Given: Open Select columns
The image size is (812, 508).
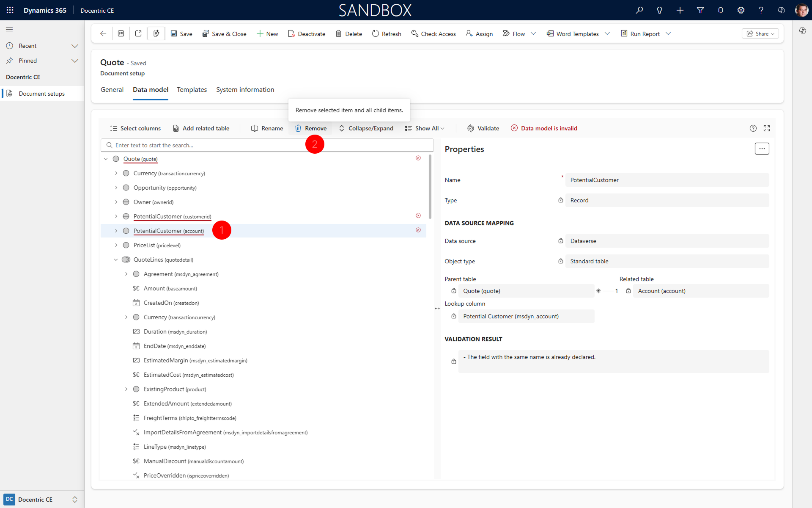Looking at the screenshot, I should [x=135, y=128].
